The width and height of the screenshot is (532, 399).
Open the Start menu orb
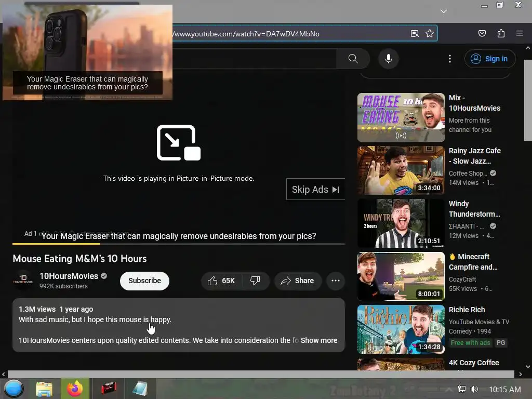(x=14, y=389)
